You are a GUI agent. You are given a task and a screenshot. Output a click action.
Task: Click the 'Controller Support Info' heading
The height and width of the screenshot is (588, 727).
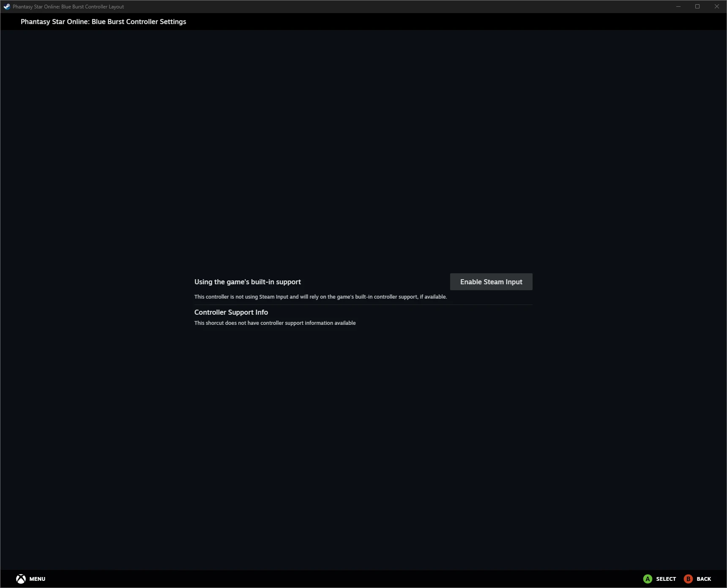(231, 312)
